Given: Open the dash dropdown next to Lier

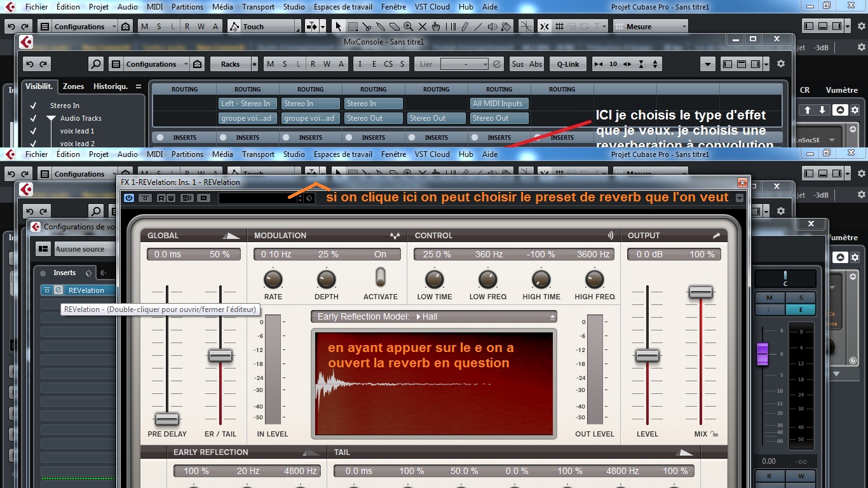Looking at the screenshot, I should (x=465, y=64).
